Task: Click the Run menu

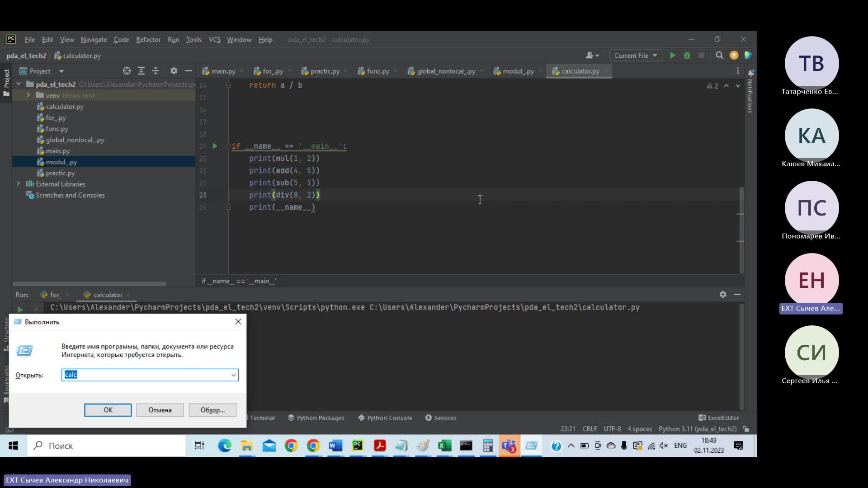Action: 173,39
